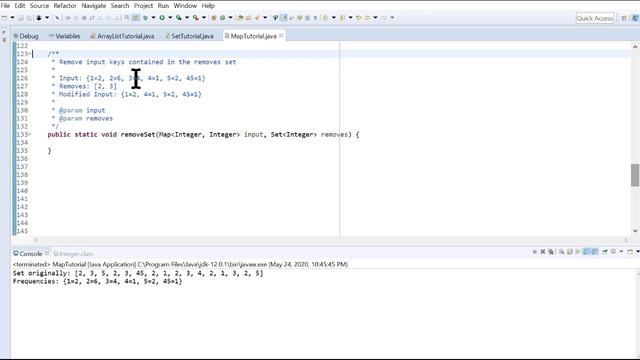Viewport: 640px width, 360px height.
Task: Click Display Selected Console icon
Action: tap(613, 252)
